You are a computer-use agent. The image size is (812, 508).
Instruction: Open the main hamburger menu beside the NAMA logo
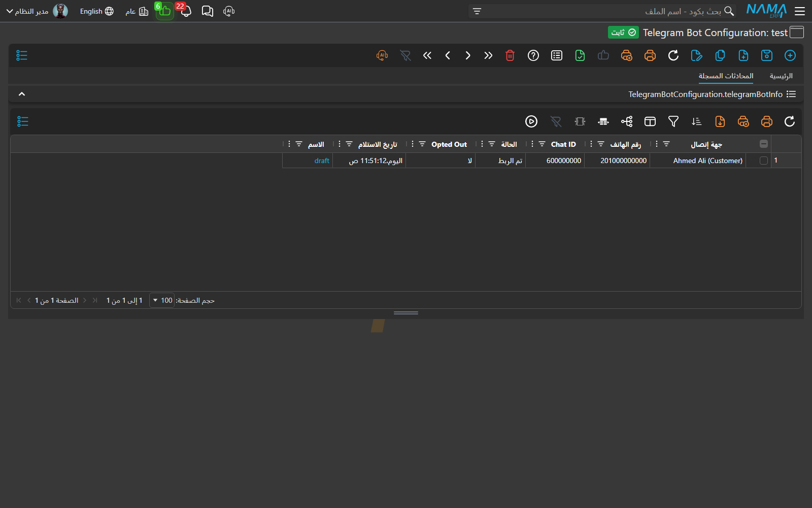(x=800, y=11)
